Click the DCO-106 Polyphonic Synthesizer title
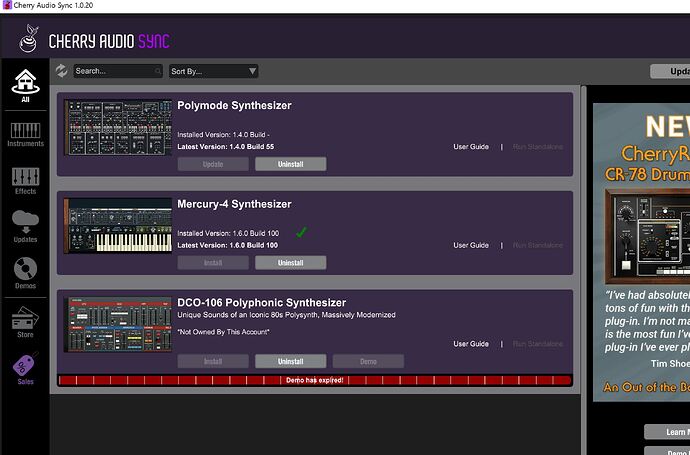This screenshot has height=455, width=690. (x=261, y=303)
